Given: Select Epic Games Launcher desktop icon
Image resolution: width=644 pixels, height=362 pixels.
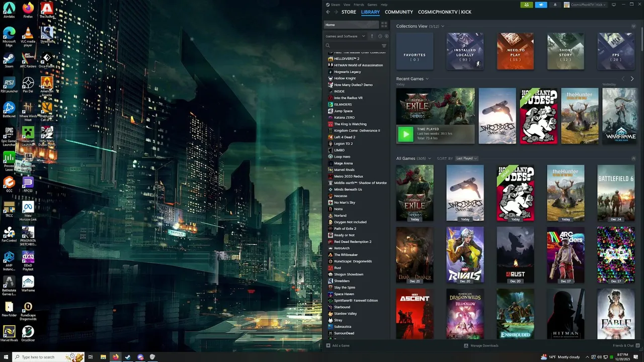Looking at the screenshot, I should click(x=9, y=136).
